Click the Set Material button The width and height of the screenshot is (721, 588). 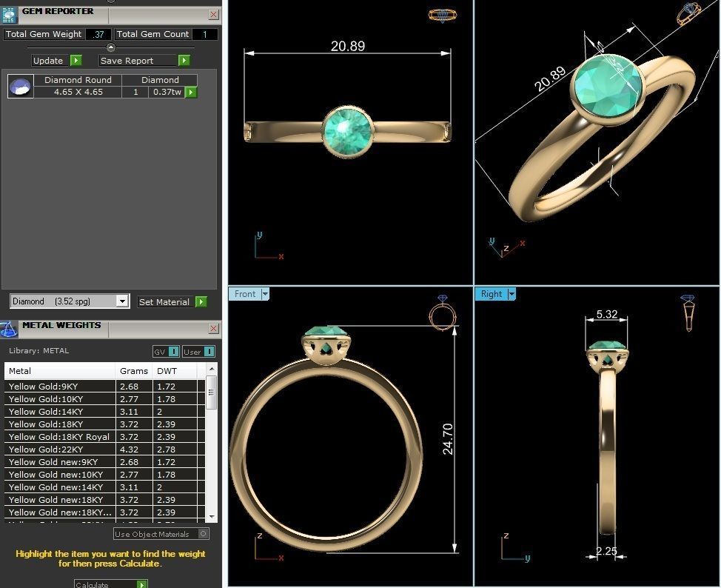point(164,302)
